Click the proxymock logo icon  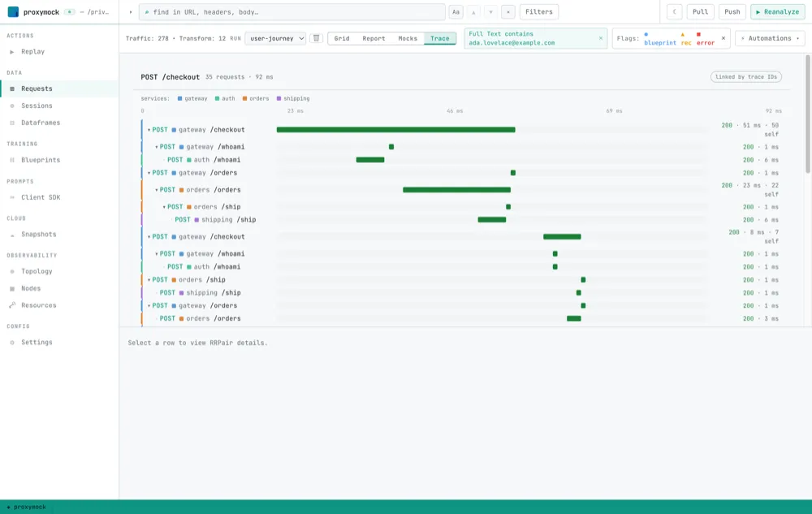pyautogui.click(x=13, y=12)
